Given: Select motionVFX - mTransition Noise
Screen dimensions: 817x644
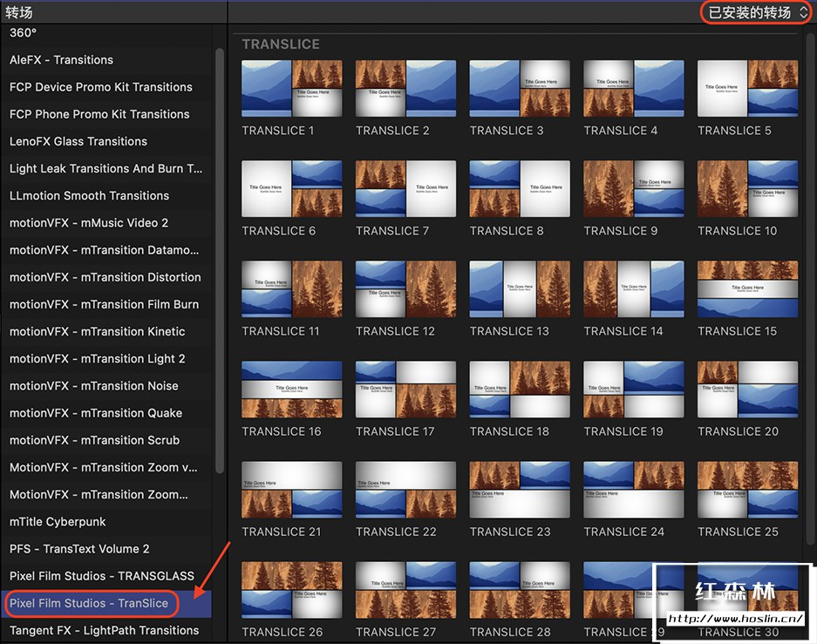Looking at the screenshot, I should coord(106,386).
